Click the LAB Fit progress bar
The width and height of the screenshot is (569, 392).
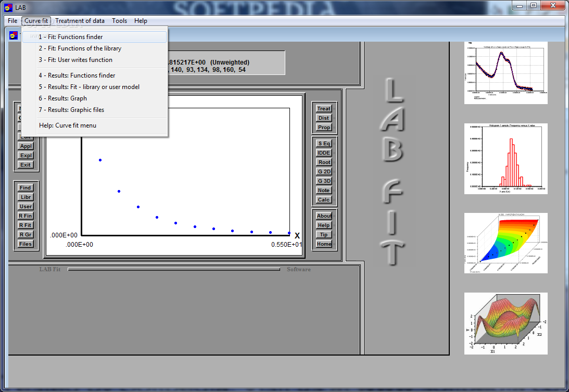(x=174, y=269)
